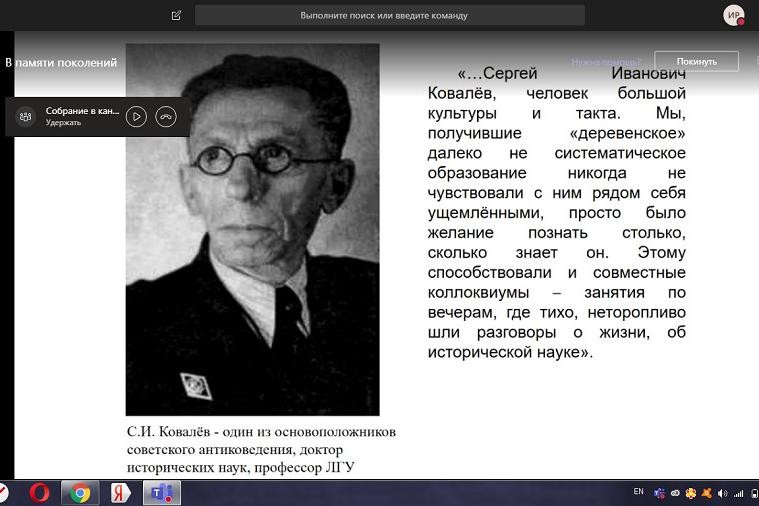Click the portrait photo of Ковалёв

pos(252,229)
